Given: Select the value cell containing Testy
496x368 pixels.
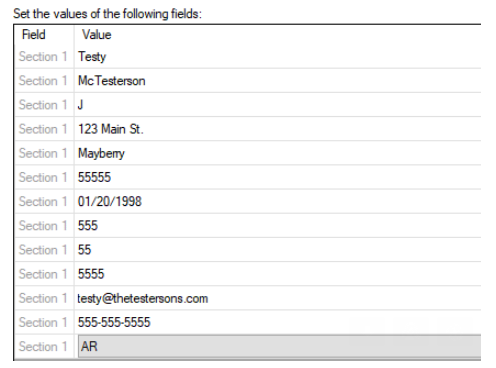Looking at the screenshot, I should pos(278,57).
